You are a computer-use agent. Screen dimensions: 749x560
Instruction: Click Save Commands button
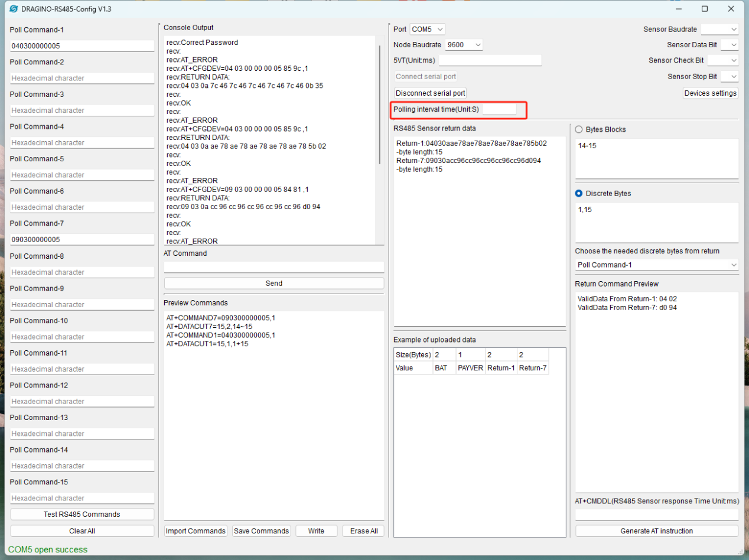[262, 531]
